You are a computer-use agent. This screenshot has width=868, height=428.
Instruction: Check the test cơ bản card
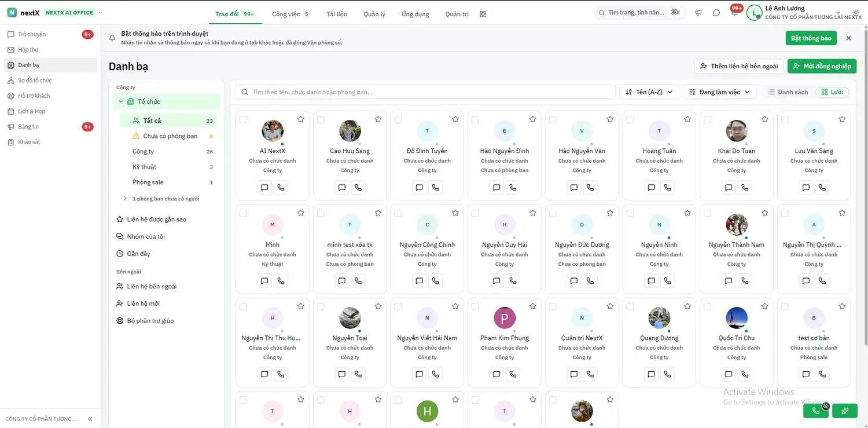coord(785,307)
